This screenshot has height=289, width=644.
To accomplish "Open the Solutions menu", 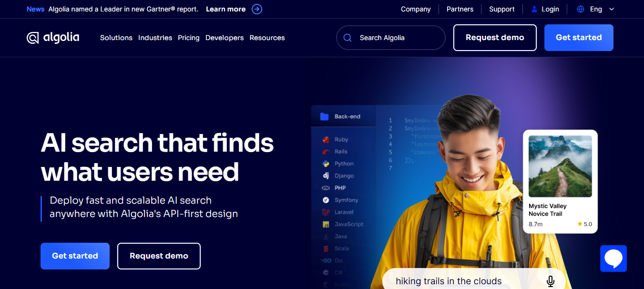I will (x=116, y=38).
